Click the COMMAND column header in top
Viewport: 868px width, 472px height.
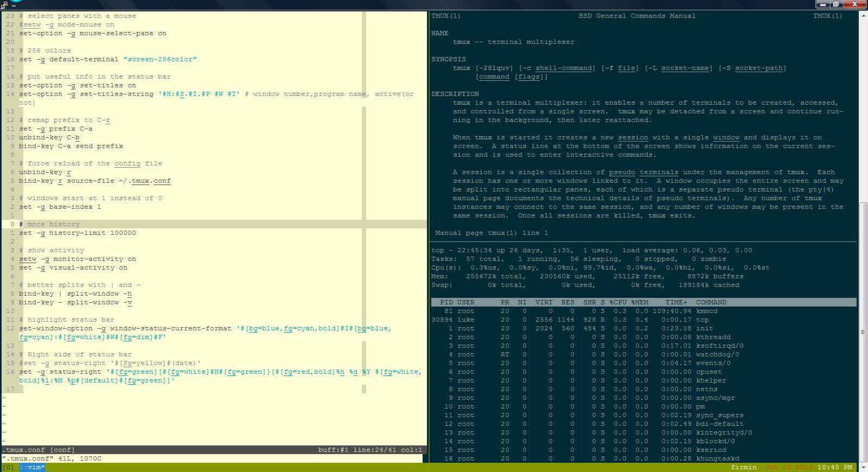click(x=711, y=302)
